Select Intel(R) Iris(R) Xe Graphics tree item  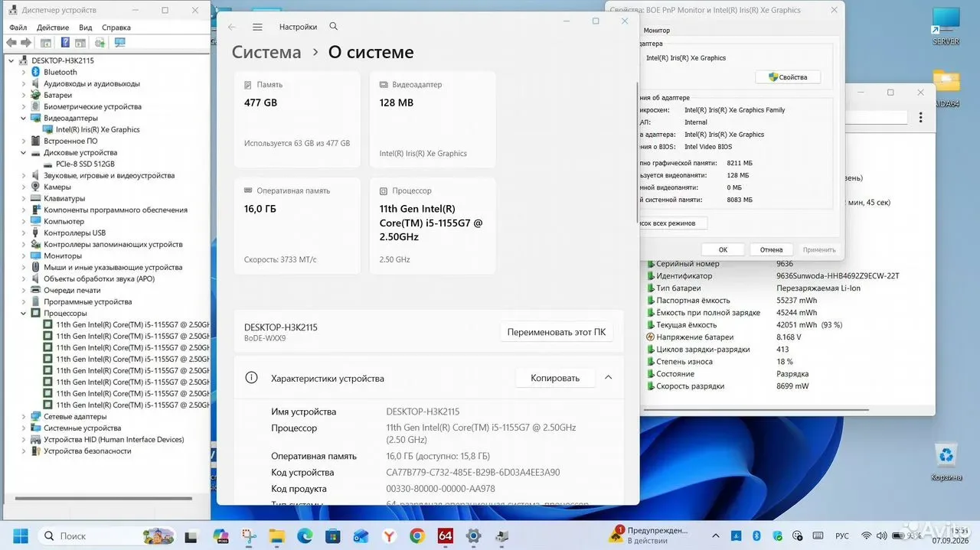pyautogui.click(x=92, y=129)
